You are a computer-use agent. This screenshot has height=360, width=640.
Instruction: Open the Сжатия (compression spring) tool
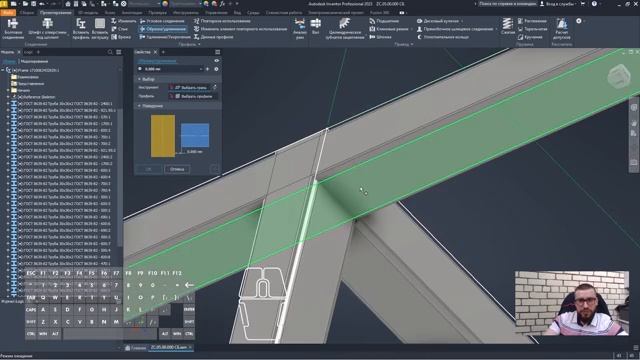click(x=507, y=27)
